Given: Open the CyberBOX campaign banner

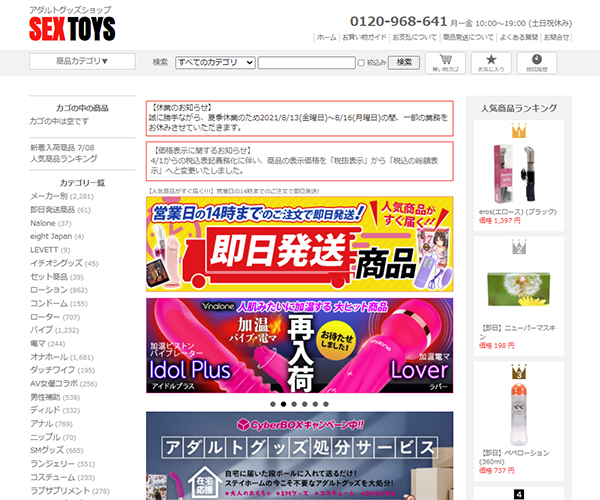Looking at the screenshot, I should [300, 456].
